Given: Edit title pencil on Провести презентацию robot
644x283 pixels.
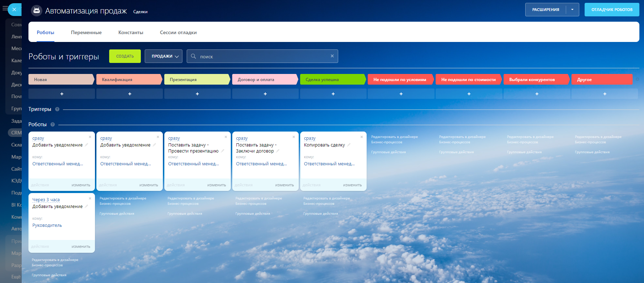Looking at the screenshot, I should 223,151.
